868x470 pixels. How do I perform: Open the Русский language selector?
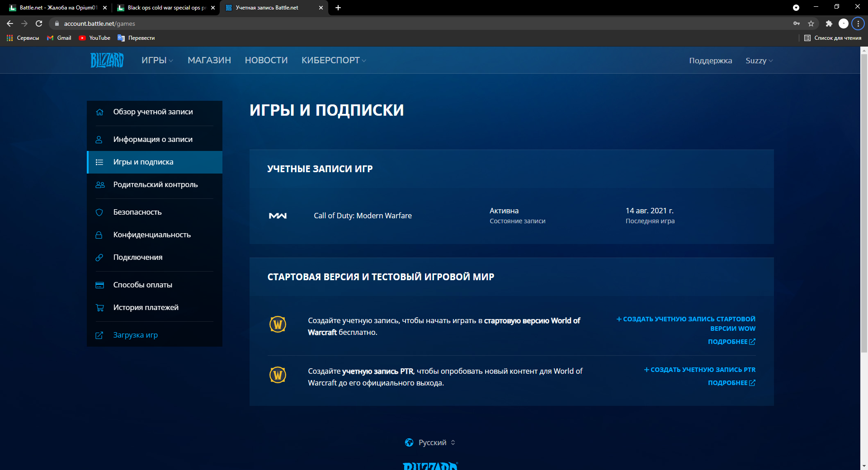tap(430, 442)
